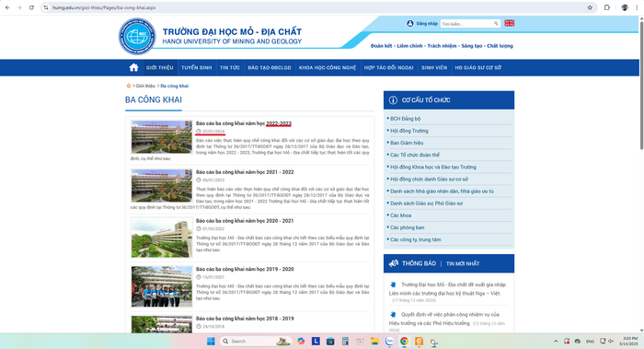Click the Tìm kiếm search input field
This screenshot has height=349, width=644.
click(467, 24)
